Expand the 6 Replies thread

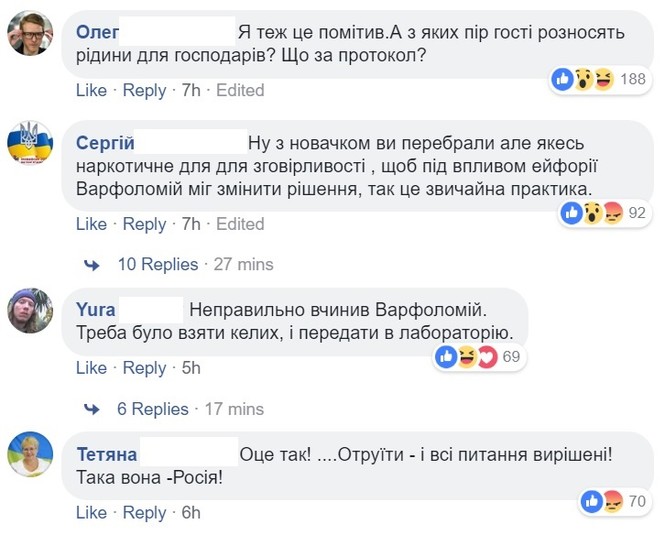click(153, 409)
